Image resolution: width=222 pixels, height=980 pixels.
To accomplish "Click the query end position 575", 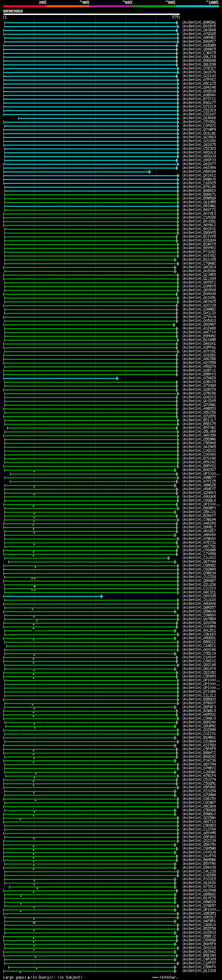I will [175, 17].
